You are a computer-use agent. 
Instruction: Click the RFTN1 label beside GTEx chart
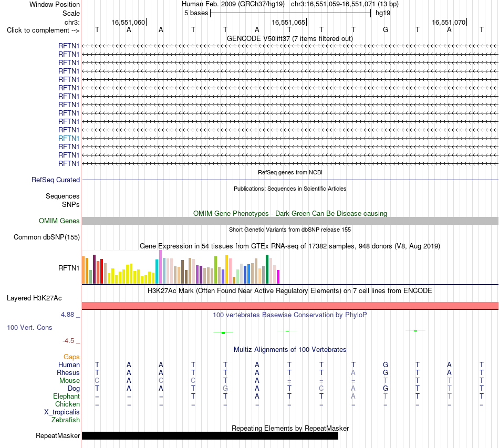point(69,268)
